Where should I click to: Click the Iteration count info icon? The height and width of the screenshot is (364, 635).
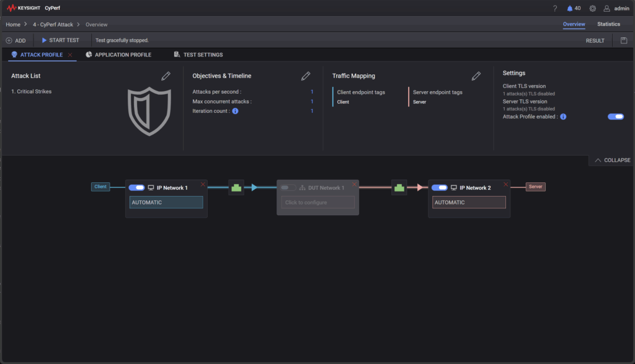(235, 111)
